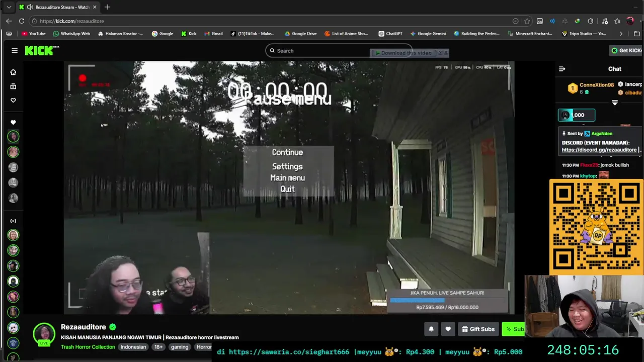Close the Rezaauditore Stream tab
The width and height of the screenshot is (644, 362).
(x=94, y=7)
